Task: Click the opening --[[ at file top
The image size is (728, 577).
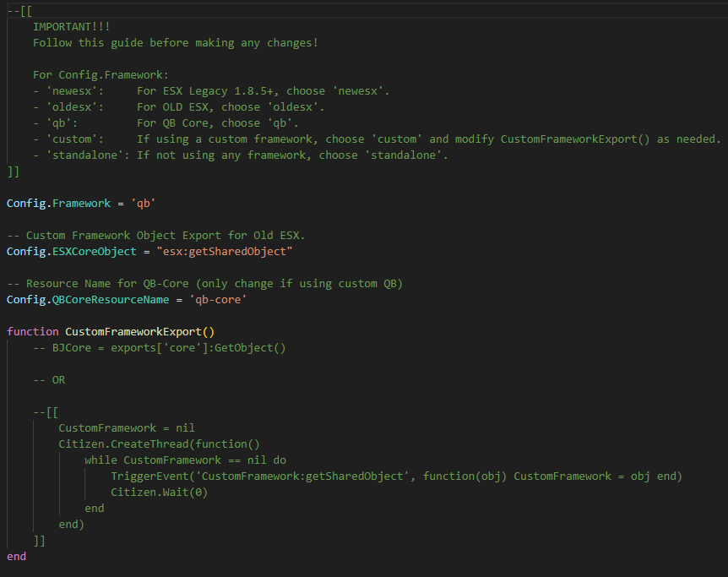Action: 19,11
